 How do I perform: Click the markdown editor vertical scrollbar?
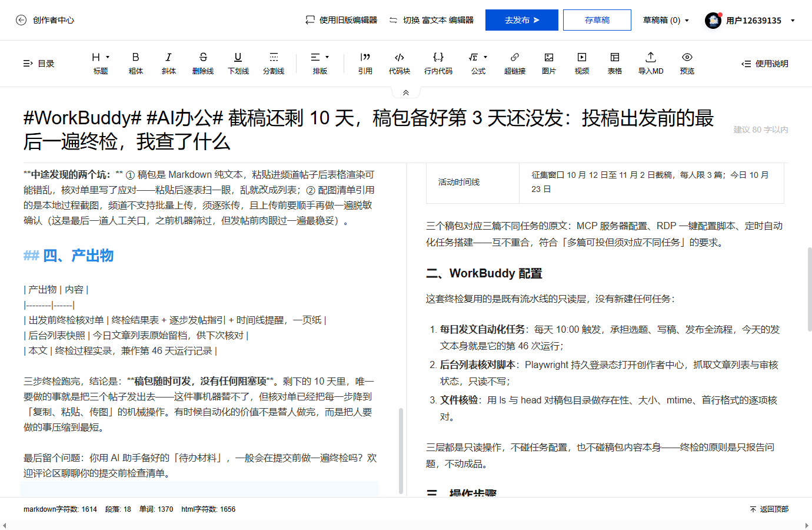click(401, 450)
